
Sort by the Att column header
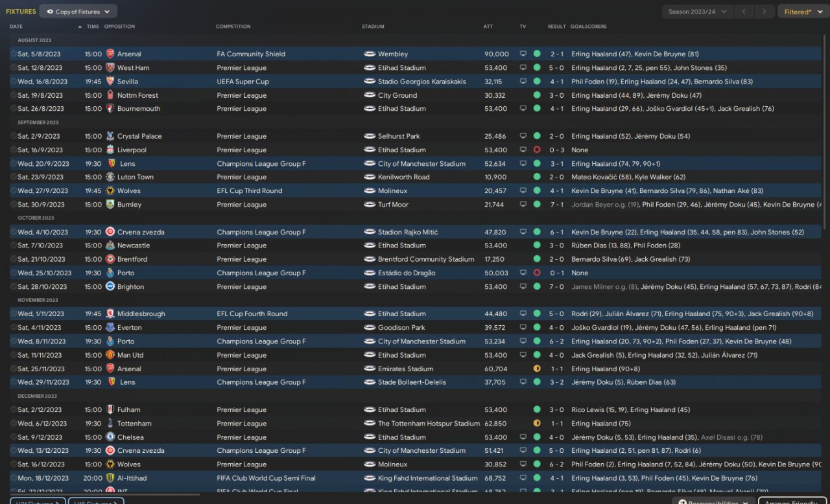coord(488,27)
